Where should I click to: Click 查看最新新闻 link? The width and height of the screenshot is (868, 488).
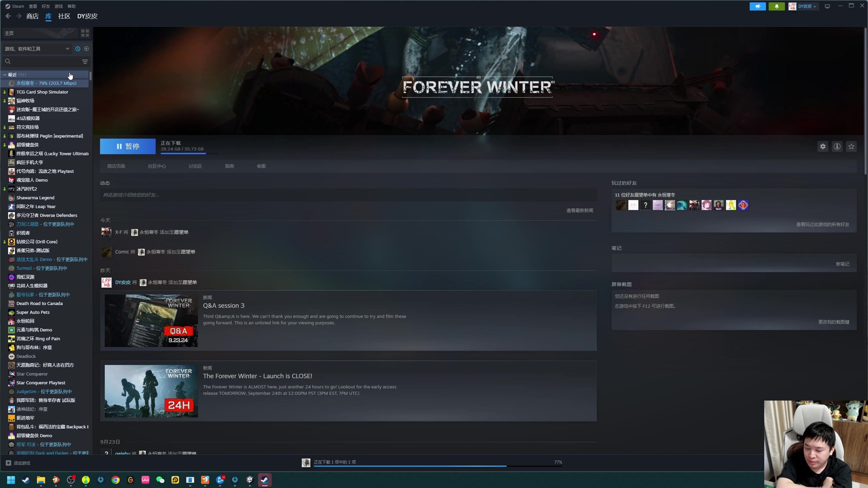580,210
